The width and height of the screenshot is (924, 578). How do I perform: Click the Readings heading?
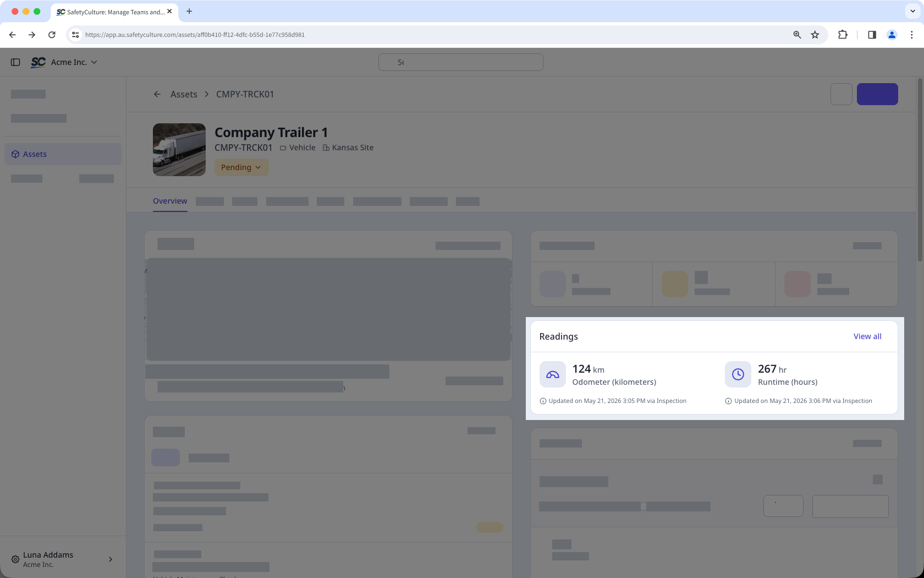pos(558,336)
